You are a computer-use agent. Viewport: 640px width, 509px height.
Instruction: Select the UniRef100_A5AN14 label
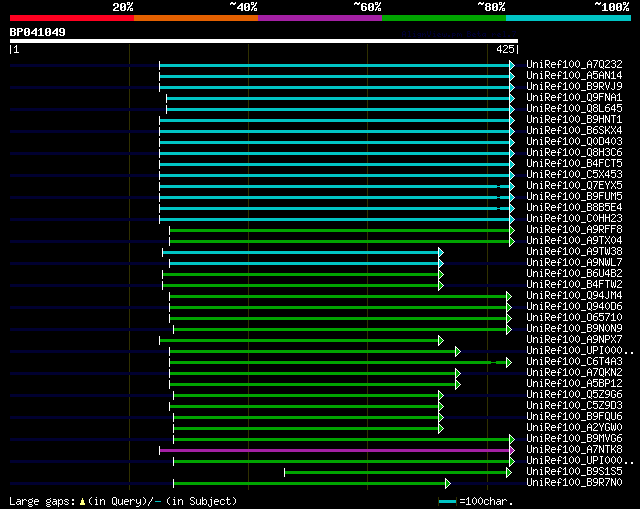pos(574,76)
